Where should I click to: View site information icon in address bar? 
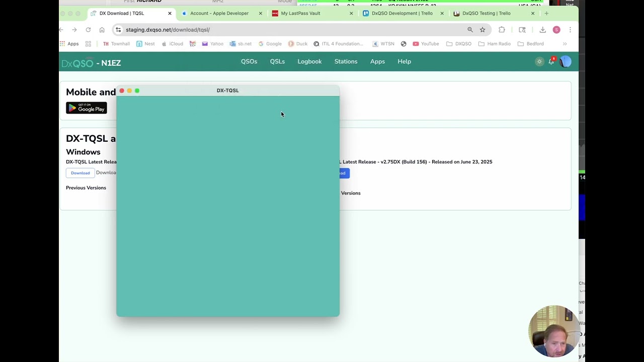[118, 30]
